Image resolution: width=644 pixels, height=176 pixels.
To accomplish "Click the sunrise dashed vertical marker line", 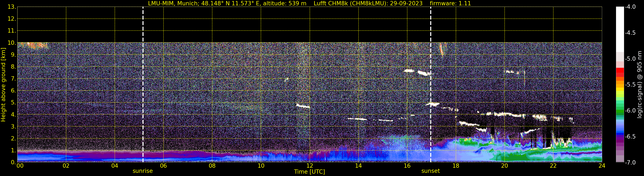I will [x=143, y=85].
